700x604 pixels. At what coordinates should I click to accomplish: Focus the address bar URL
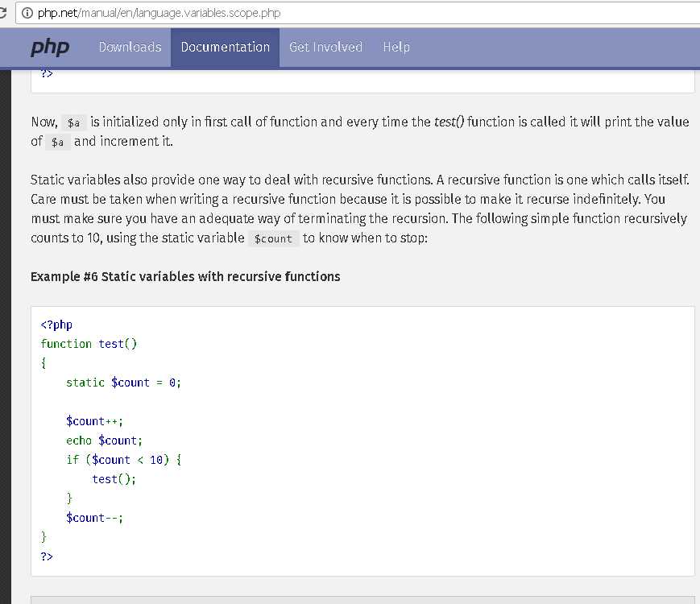pyautogui.click(x=159, y=13)
